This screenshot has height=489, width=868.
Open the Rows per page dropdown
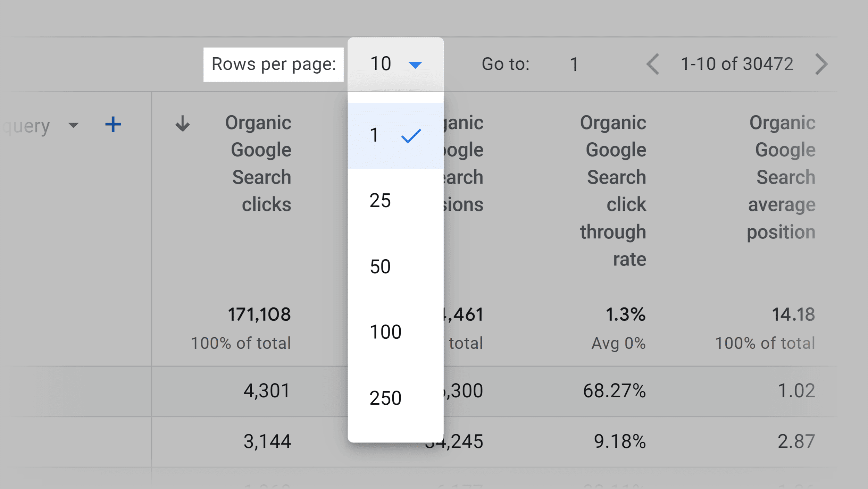[x=395, y=64]
